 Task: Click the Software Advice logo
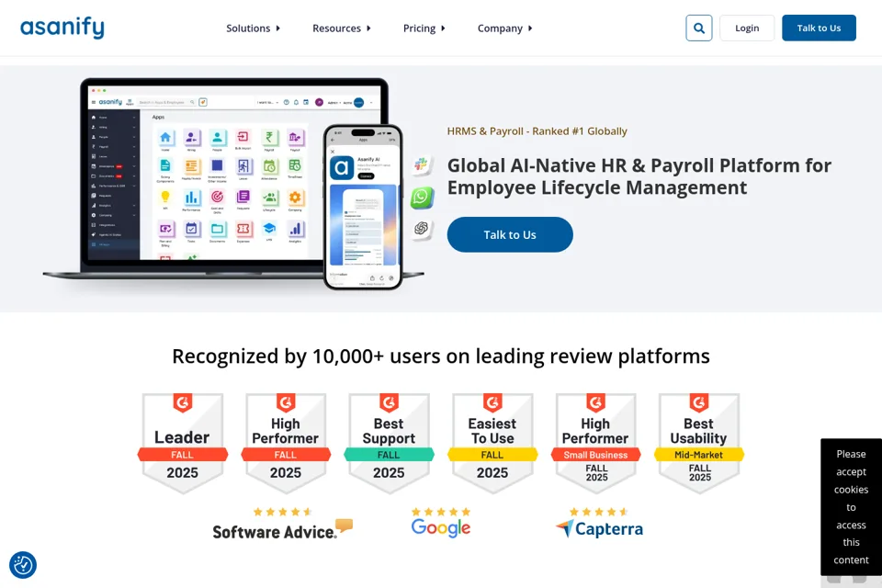[x=282, y=530]
